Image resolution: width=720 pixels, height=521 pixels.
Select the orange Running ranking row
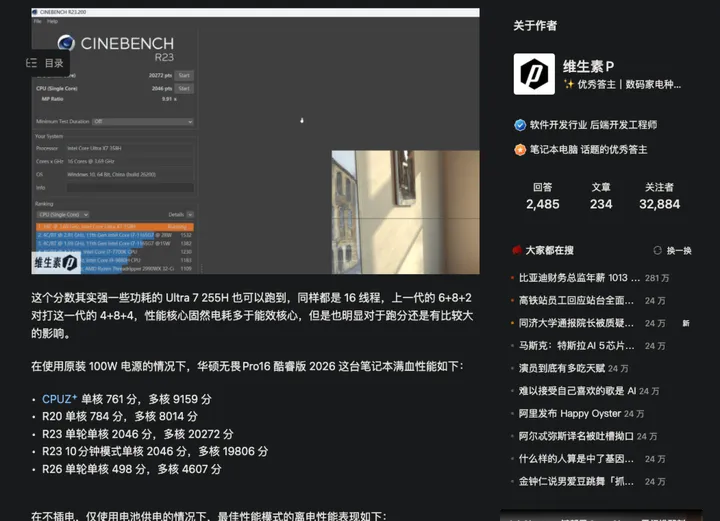click(115, 227)
